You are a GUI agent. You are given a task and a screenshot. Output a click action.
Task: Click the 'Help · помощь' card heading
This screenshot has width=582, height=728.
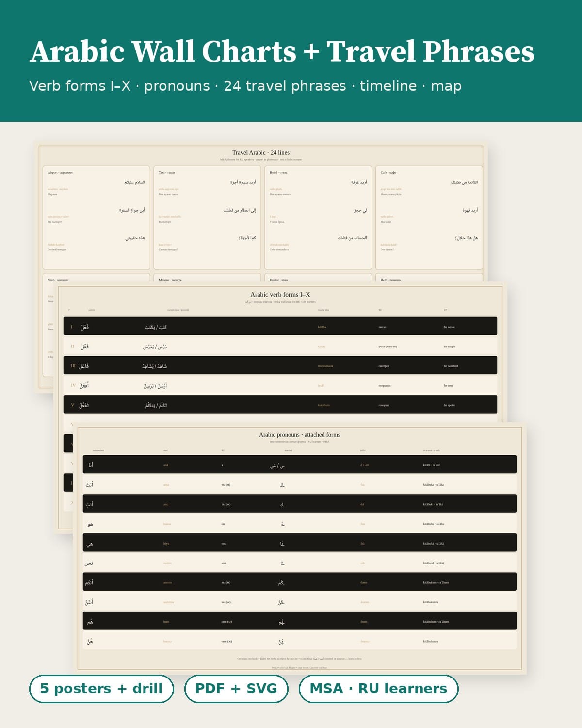click(x=391, y=280)
